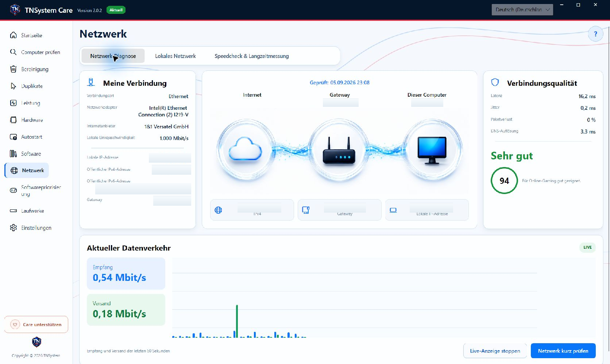
Task: Open Einstellungen gear icon
Action: pos(13,228)
